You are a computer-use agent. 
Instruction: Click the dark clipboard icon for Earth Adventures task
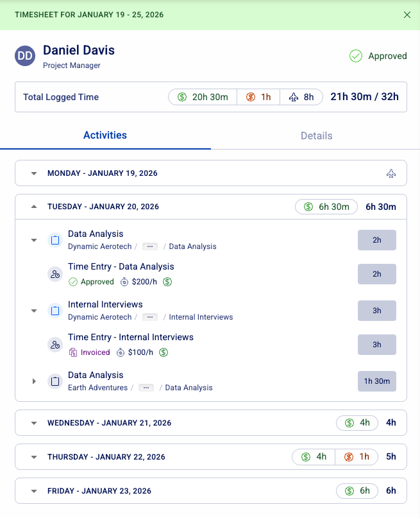[55, 381]
